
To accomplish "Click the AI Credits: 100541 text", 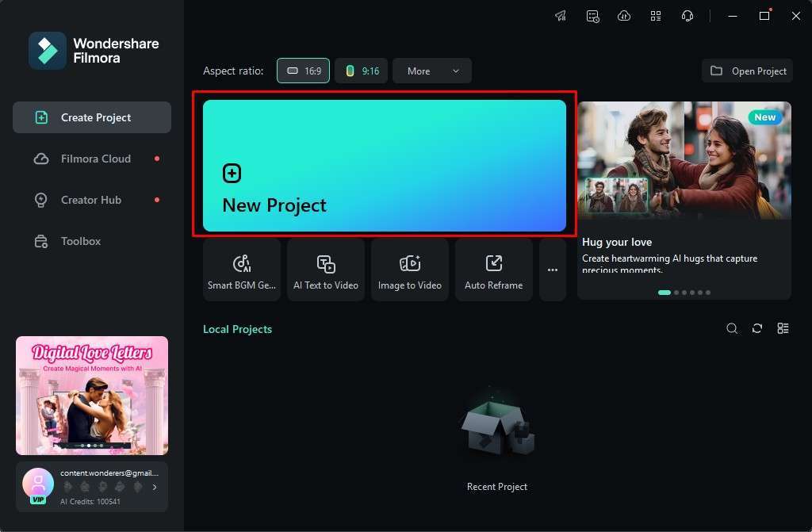I will (x=90, y=501).
